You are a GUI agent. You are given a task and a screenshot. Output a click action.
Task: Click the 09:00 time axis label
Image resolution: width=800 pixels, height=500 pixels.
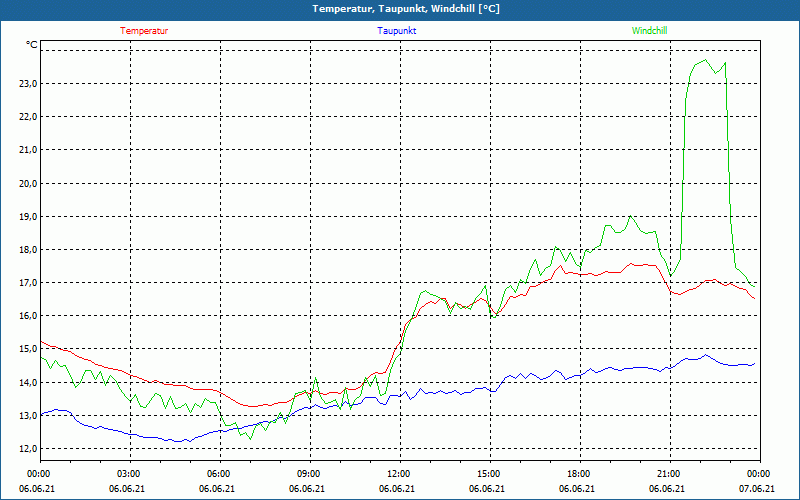[x=307, y=474]
